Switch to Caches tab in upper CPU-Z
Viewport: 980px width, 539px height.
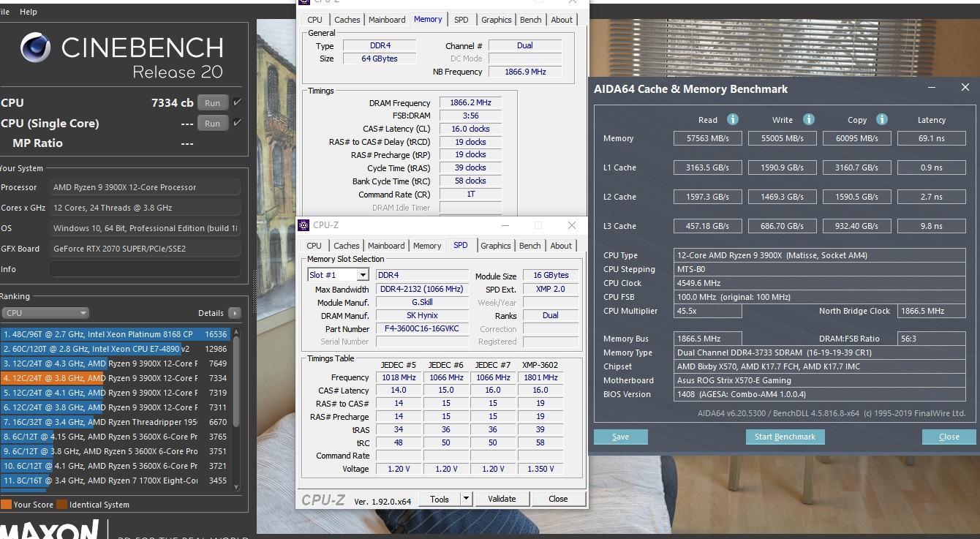[x=347, y=20]
